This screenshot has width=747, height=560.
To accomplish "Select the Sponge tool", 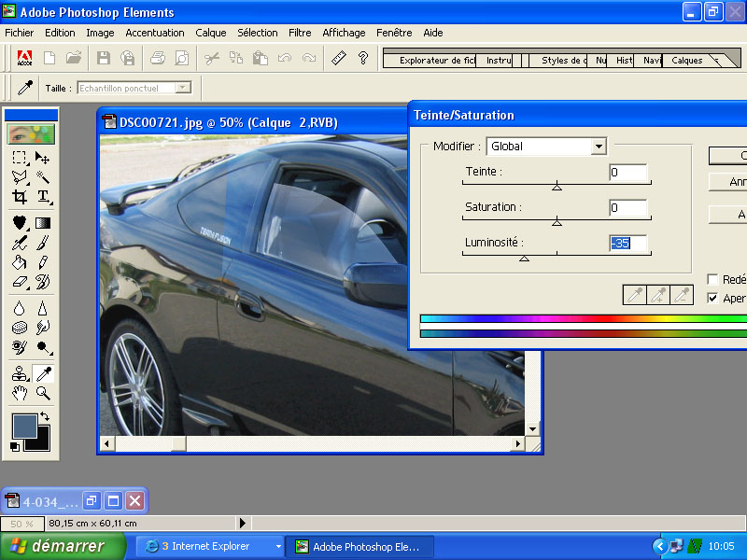I will point(19,328).
